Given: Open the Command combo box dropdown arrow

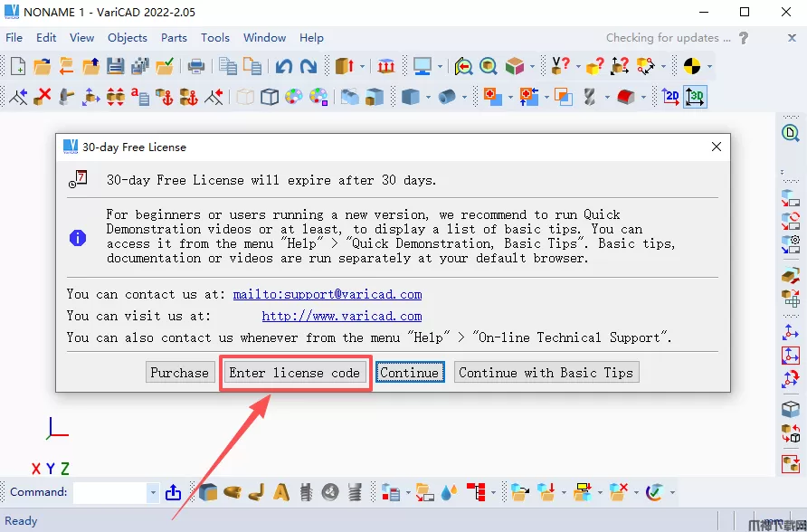Looking at the screenshot, I should pos(153,492).
